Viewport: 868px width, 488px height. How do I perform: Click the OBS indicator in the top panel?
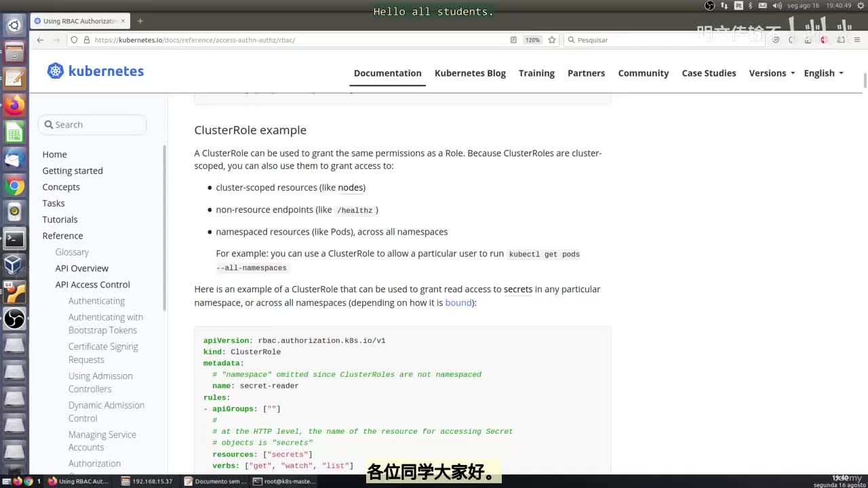[x=710, y=5]
